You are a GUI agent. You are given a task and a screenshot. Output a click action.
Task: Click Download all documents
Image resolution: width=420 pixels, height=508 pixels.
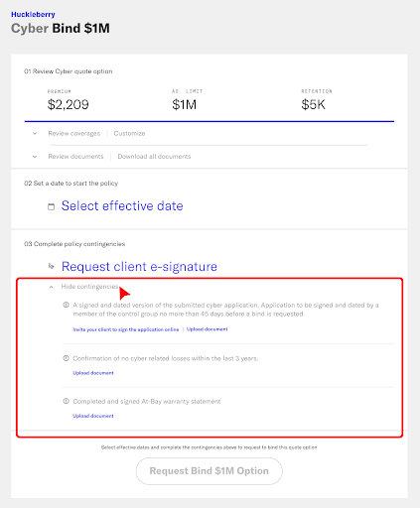click(154, 157)
